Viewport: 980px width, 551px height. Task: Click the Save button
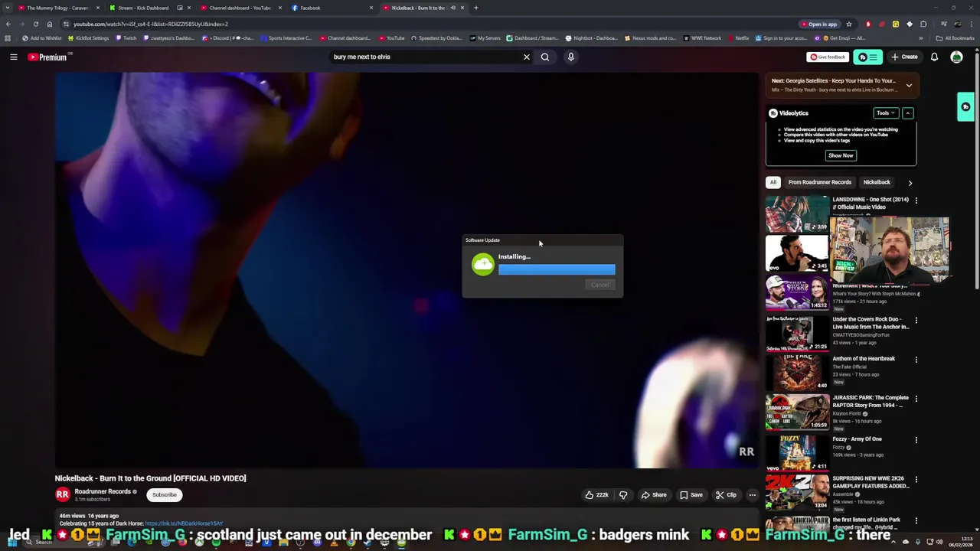pyautogui.click(x=691, y=495)
